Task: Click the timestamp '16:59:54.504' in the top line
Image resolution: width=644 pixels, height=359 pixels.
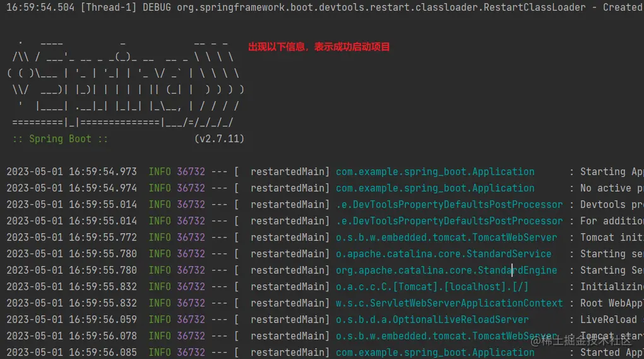Action: (40, 8)
